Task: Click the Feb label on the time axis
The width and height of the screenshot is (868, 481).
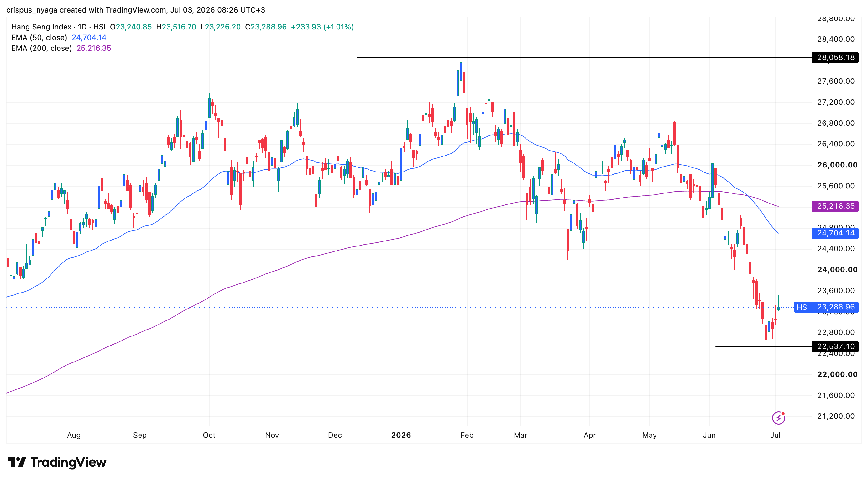Action: [x=467, y=435]
